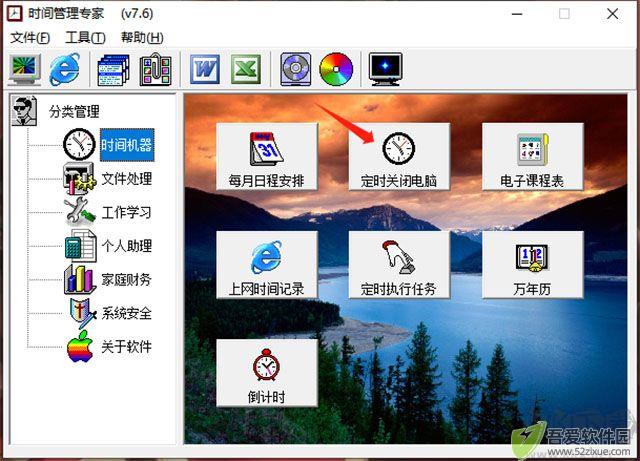Open 定时关闭电脑 shutdown timer
The height and width of the screenshot is (461, 640).
[x=399, y=156]
